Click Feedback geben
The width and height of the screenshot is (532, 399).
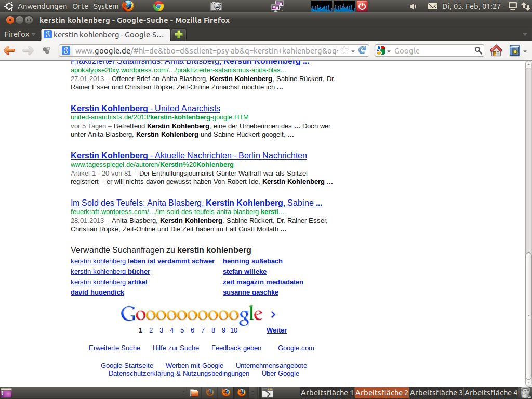click(236, 348)
